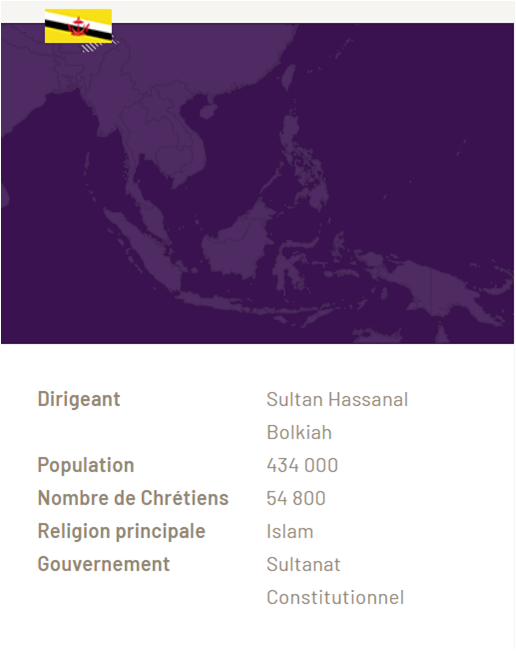Viewport: 516px width, 651px height.
Task: Select Taiwan island on the map
Action: [289, 78]
